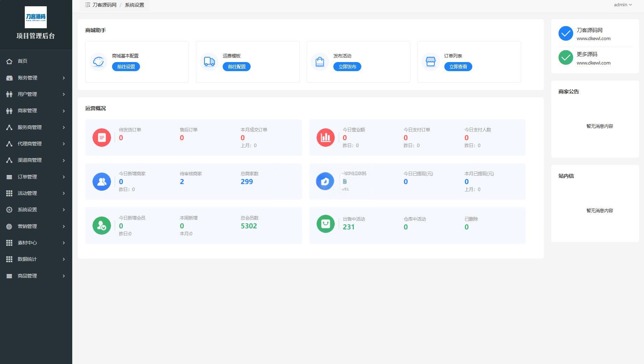Expand the 素材中心 submenu arrow
The height and width of the screenshot is (364, 644).
pyautogui.click(x=64, y=243)
